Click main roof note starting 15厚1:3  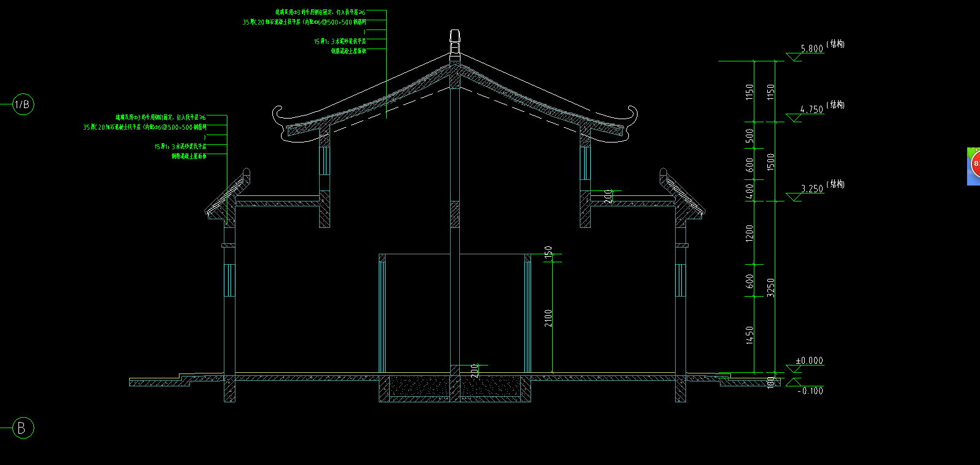point(340,41)
